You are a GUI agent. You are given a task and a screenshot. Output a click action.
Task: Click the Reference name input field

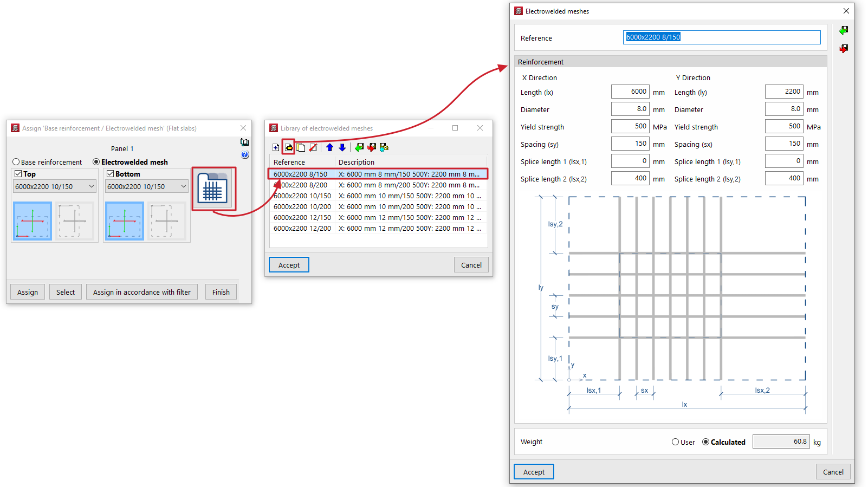722,37
